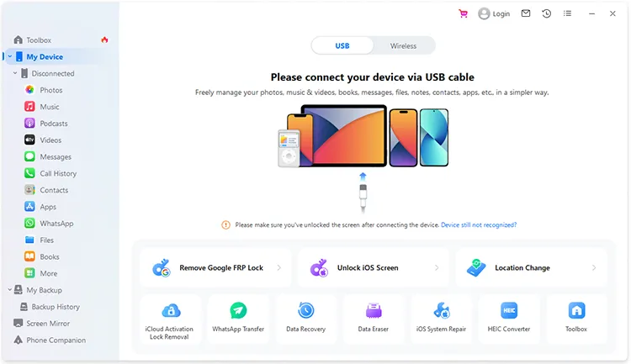Switch connection mode to Wireless

[403, 46]
